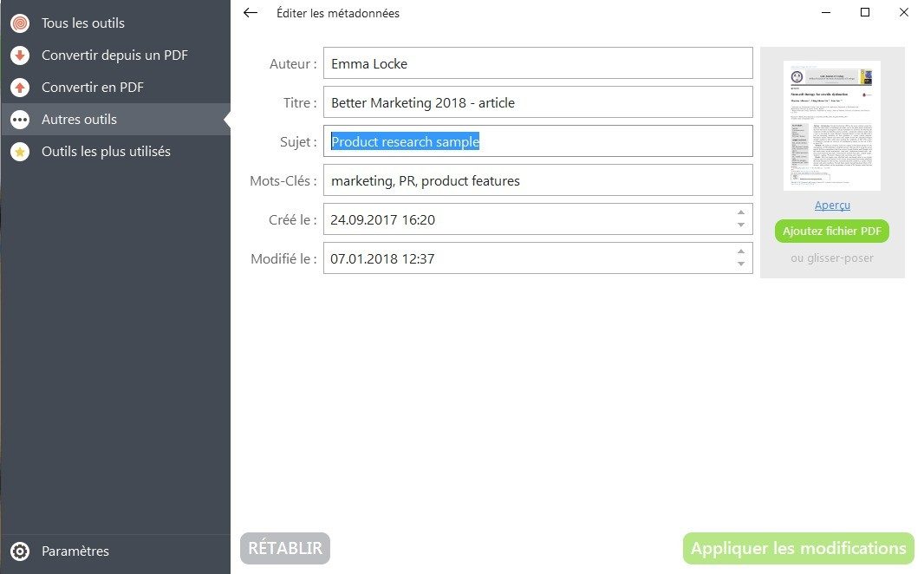
Task: Click the Aperçu link
Action: point(832,205)
